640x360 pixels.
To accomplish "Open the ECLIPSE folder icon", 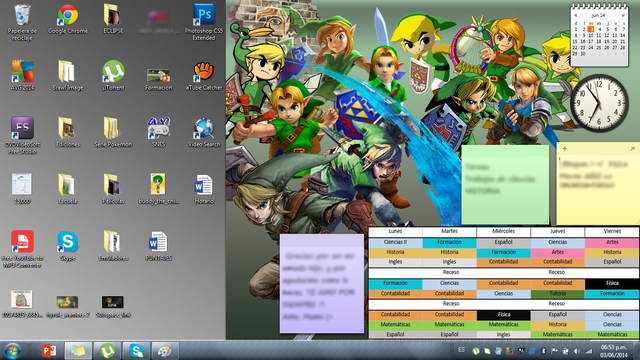I will click(x=113, y=19).
